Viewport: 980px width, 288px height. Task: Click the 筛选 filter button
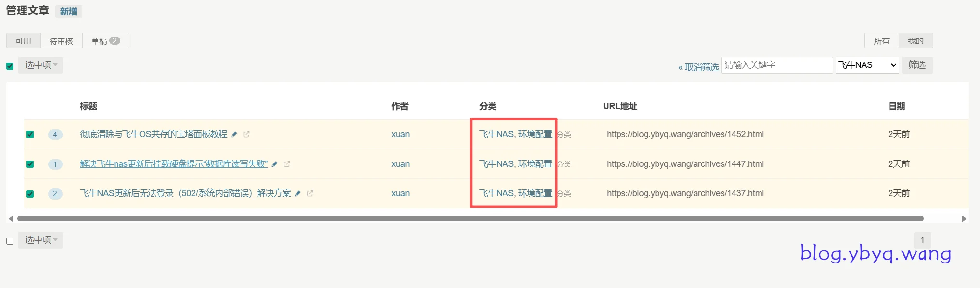pos(916,65)
